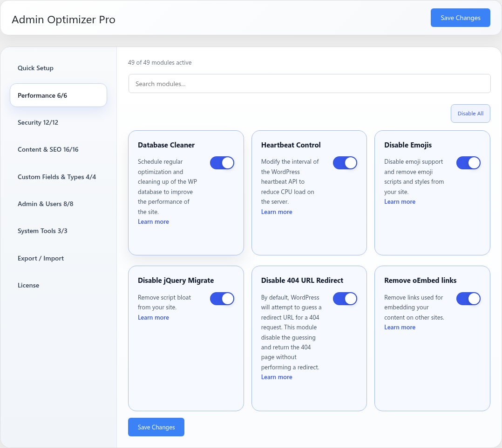Image resolution: width=502 pixels, height=448 pixels.
Task: Open Learn more link for Disable Emojis
Action: (x=400, y=201)
